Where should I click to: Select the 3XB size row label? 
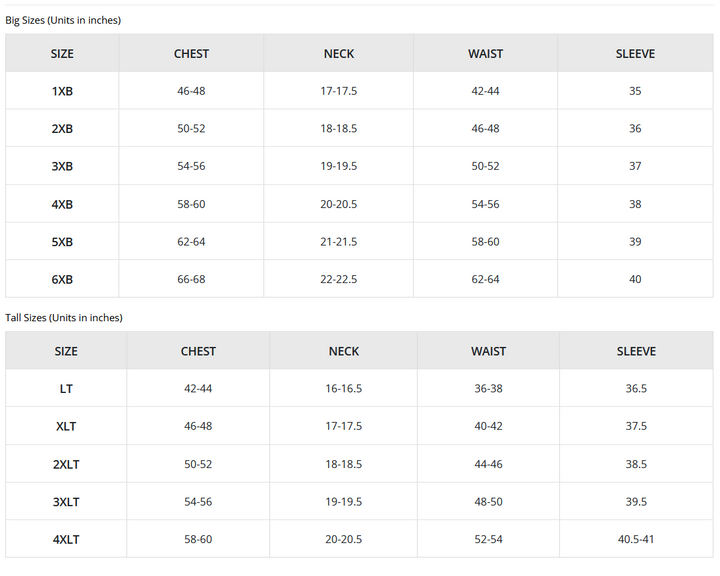click(x=62, y=166)
